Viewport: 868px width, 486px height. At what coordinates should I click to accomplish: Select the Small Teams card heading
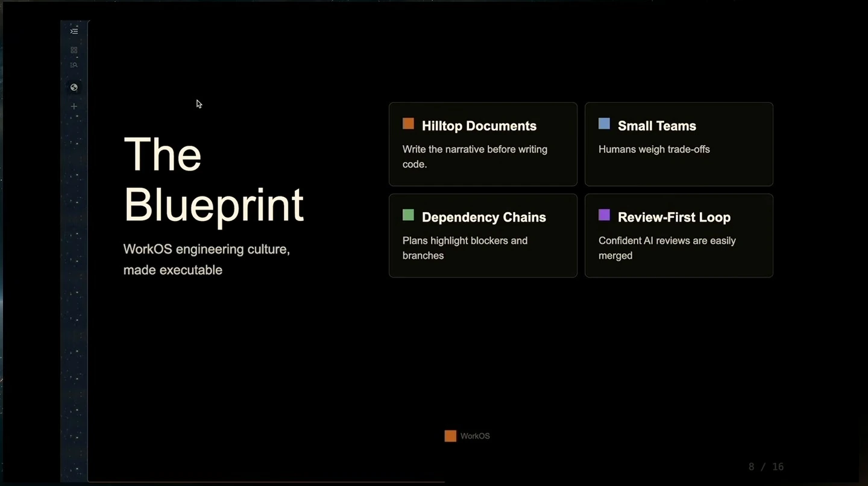657,126
